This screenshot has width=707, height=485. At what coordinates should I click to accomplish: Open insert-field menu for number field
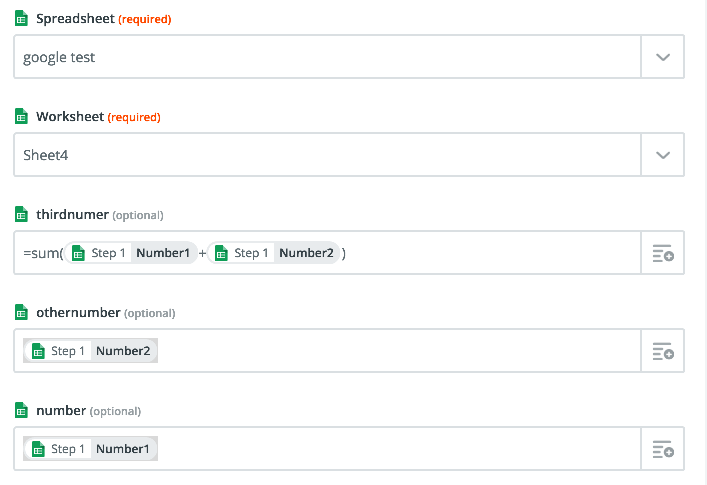pyautogui.click(x=663, y=449)
